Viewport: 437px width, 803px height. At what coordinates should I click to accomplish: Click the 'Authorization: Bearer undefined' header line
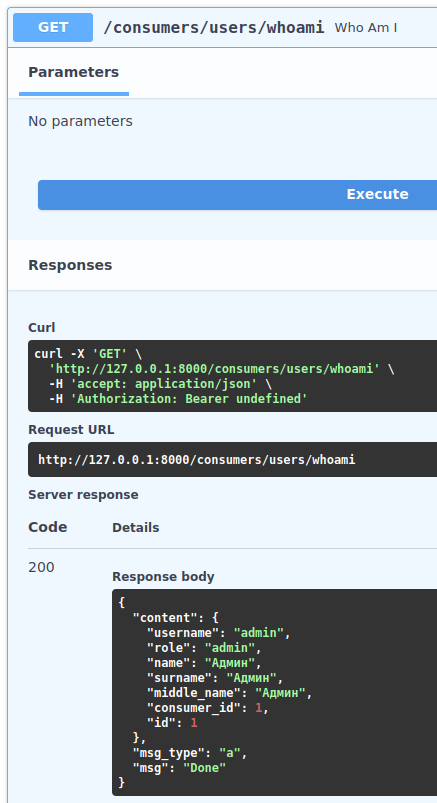[178, 398]
